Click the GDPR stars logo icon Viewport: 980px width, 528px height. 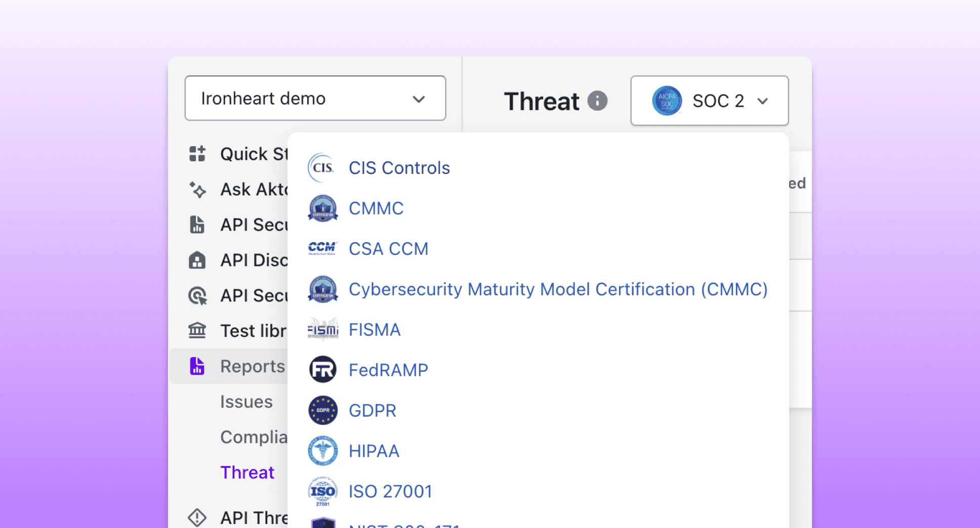(x=322, y=410)
